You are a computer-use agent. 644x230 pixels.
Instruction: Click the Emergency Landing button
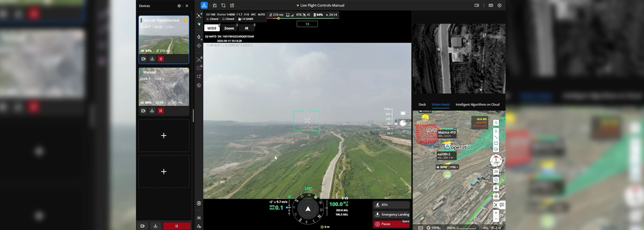coord(391,214)
